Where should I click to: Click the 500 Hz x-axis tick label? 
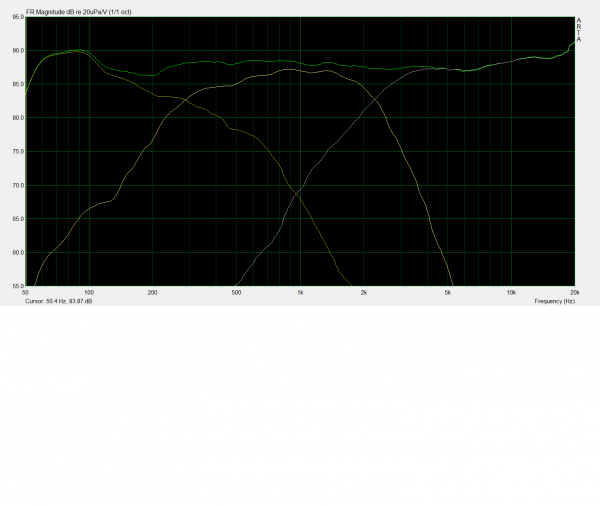(236, 293)
